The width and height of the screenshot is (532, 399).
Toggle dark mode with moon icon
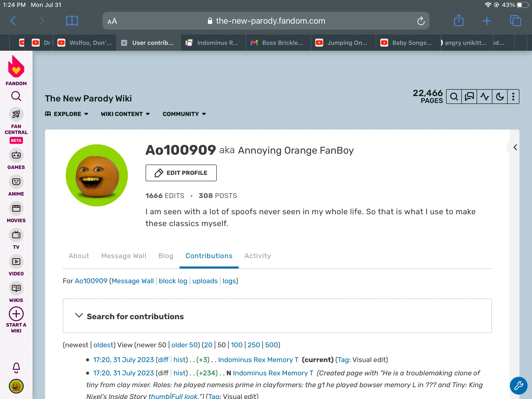click(x=500, y=97)
